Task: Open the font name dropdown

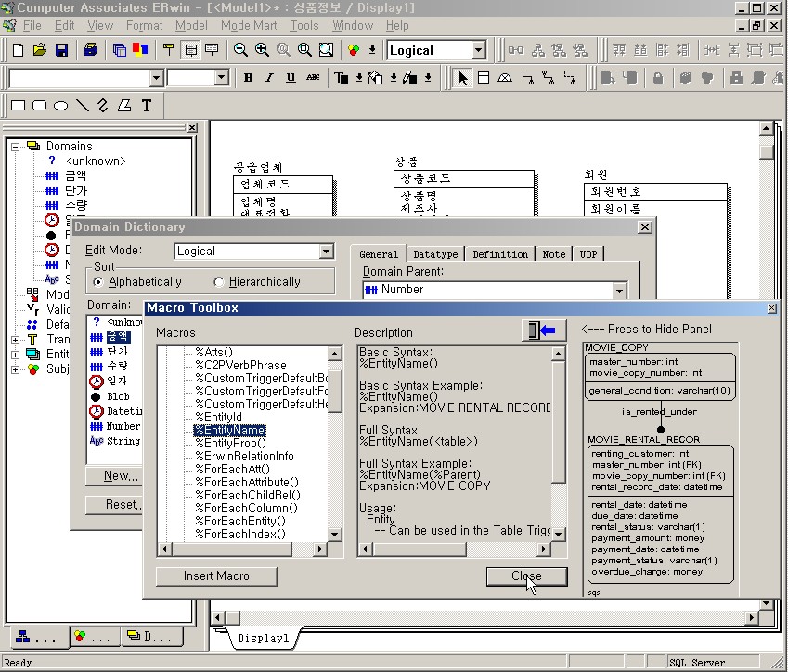Action: [156, 78]
